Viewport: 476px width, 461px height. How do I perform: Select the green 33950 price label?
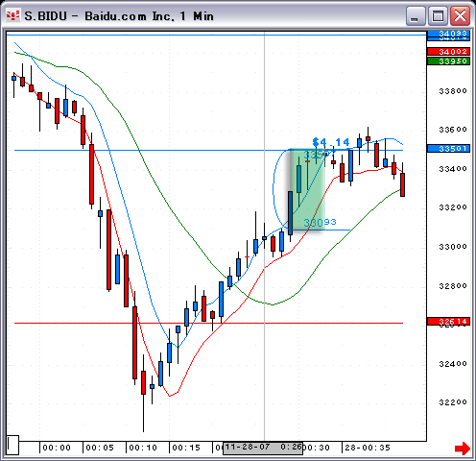[x=448, y=61]
